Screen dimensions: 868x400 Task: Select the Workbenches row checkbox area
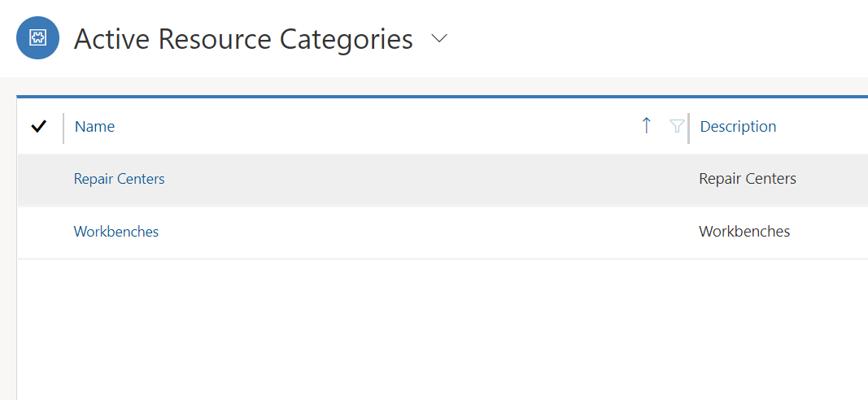pyautogui.click(x=38, y=232)
